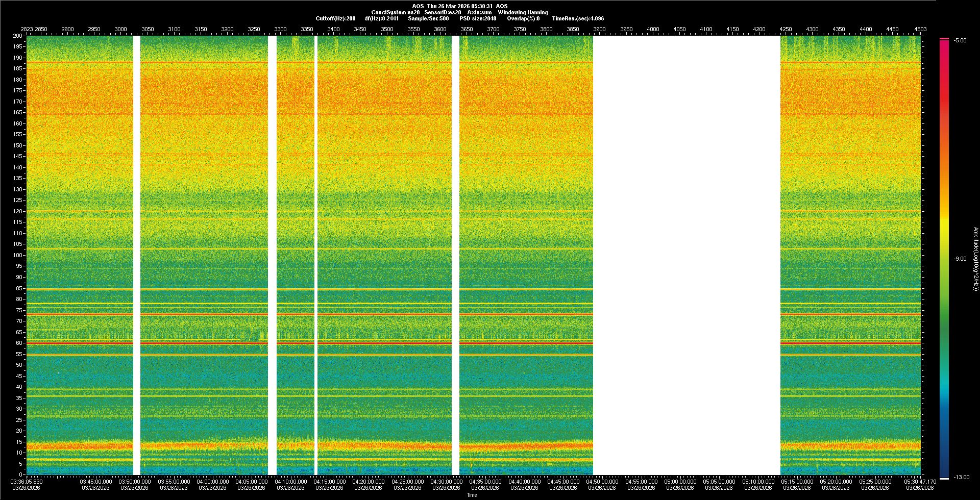The image size is (980, 500).
Task: Click the -13.00 colorbar minimum label
Action: coord(961,477)
